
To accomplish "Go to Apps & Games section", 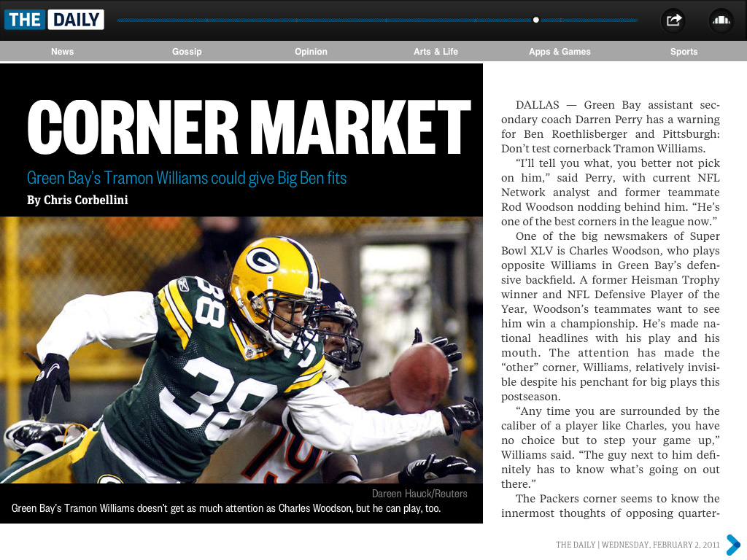I will tap(560, 52).
